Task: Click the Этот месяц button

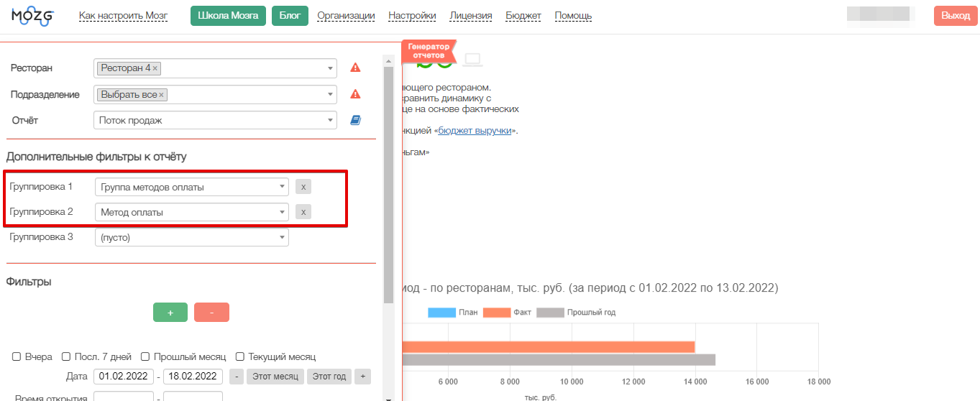Action: click(275, 377)
